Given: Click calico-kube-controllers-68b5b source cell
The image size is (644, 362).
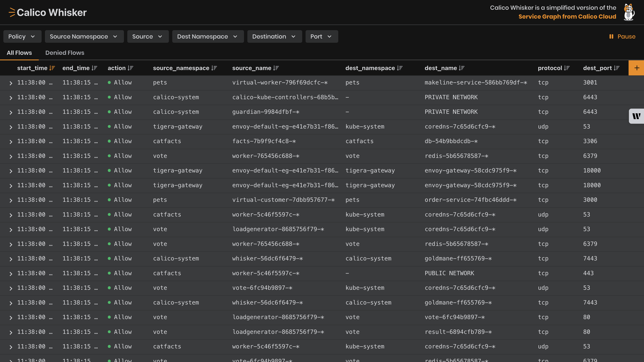Looking at the screenshot, I should [x=285, y=97].
